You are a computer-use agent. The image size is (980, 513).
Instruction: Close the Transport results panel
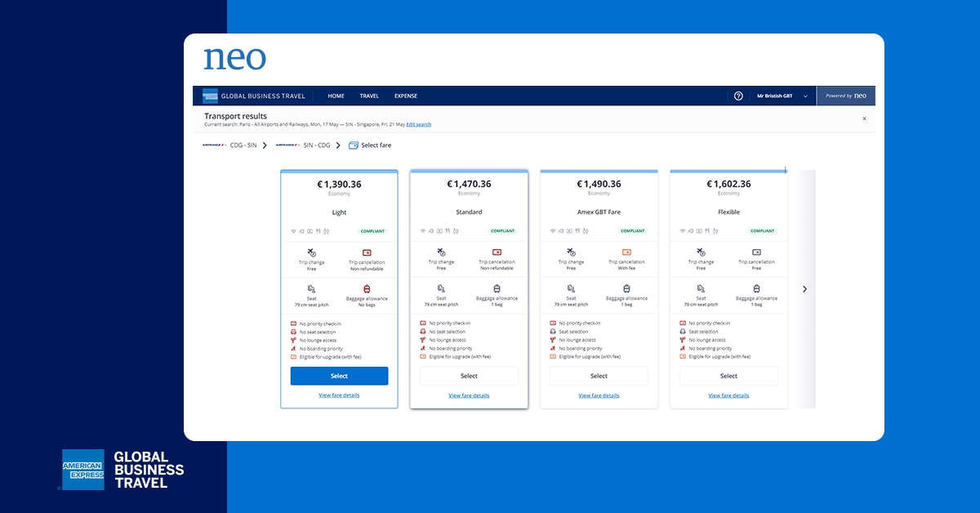(x=864, y=118)
